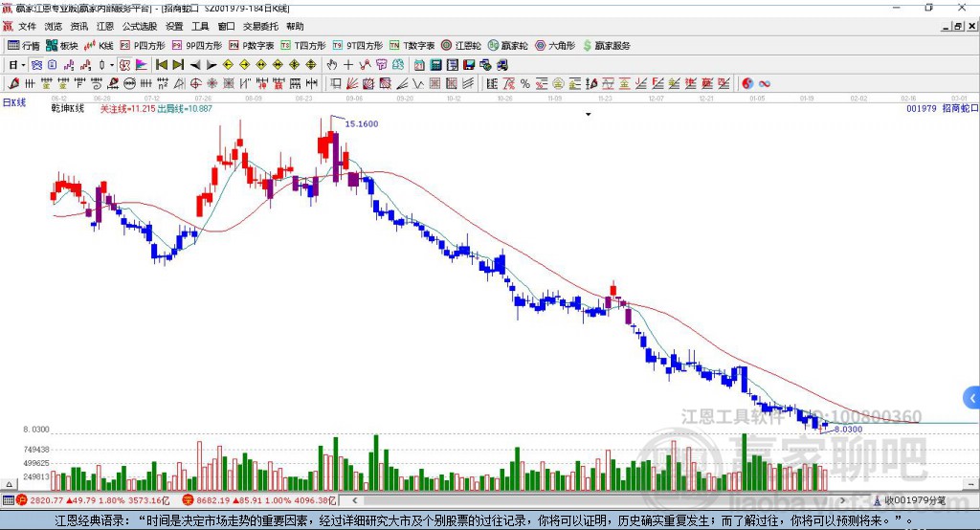The image size is (980, 530).
Task: Open the T数字表 table
Action: point(412,46)
